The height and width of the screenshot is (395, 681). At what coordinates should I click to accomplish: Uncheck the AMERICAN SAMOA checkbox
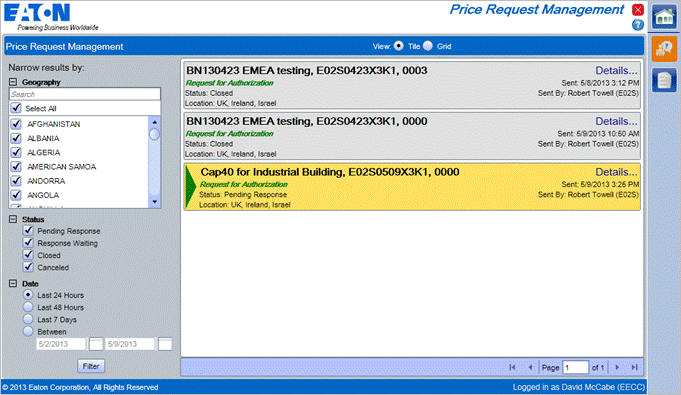click(x=16, y=166)
